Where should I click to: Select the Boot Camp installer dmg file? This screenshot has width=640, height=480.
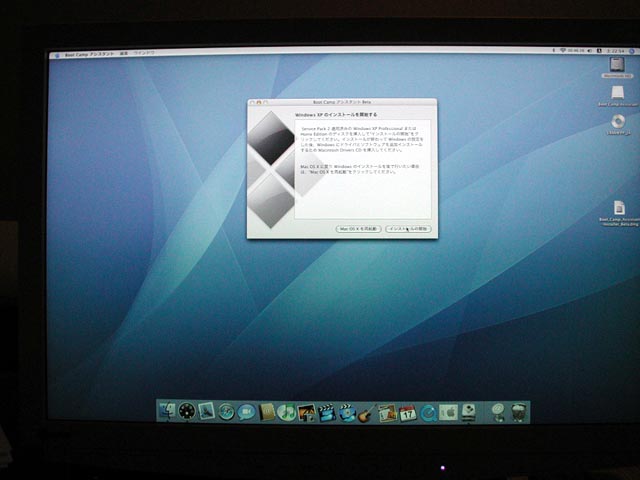point(619,209)
